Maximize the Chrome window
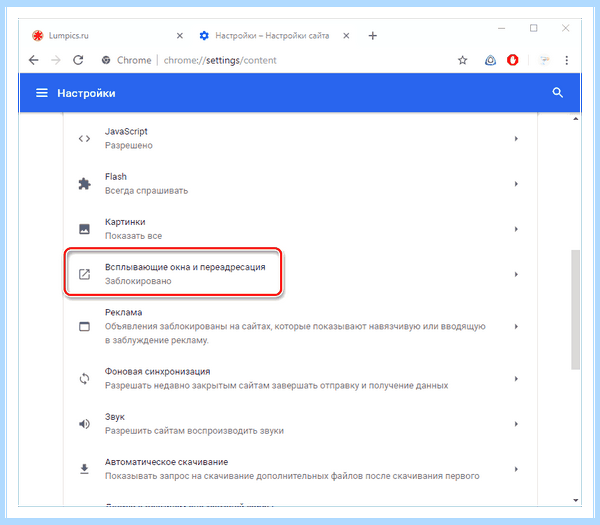600x525 pixels. click(x=533, y=28)
